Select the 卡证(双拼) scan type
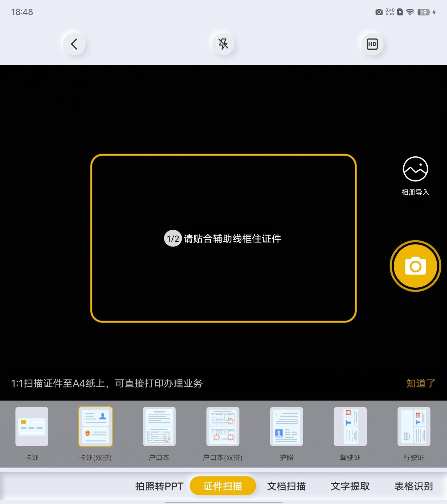447x504 pixels. 95,434
